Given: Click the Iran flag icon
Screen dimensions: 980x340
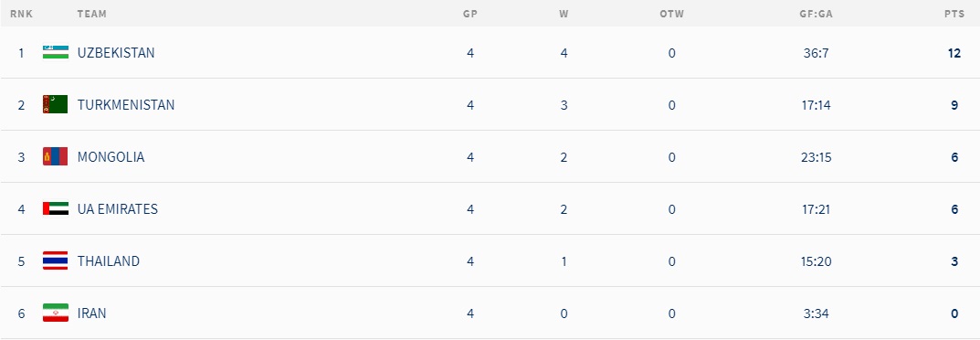Looking at the screenshot, I should (x=55, y=313).
